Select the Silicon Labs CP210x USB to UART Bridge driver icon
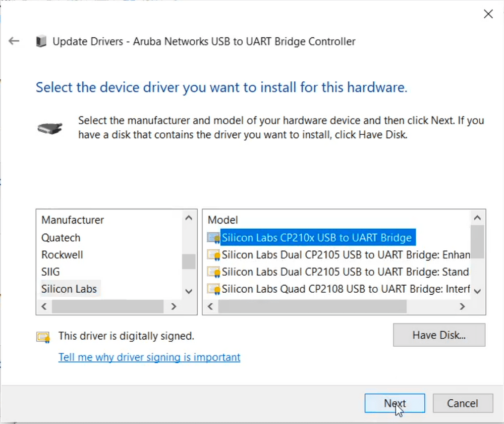The width and height of the screenshot is (504, 424). pos(214,237)
